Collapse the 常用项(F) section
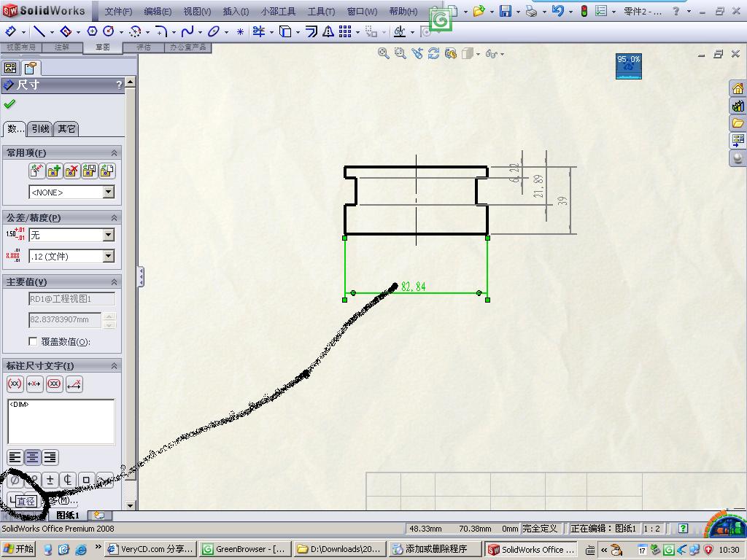Image resolution: width=747 pixels, height=560 pixels. [x=114, y=153]
